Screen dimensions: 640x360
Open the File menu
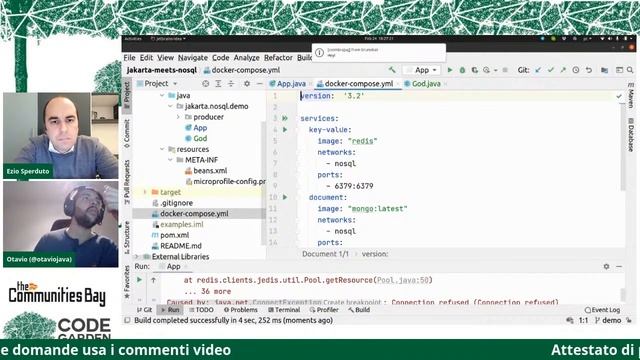pos(129,58)
